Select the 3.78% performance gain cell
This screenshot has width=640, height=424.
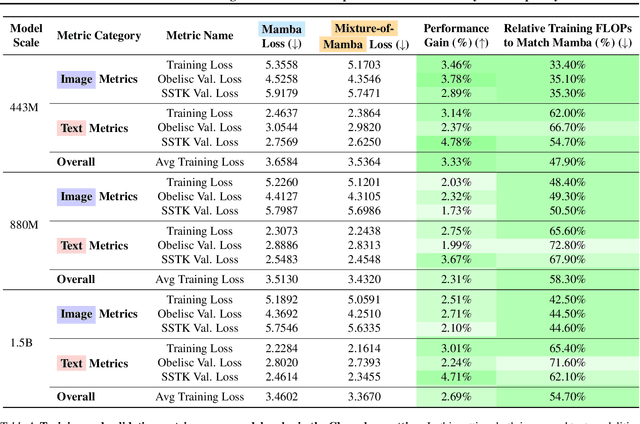[456, 80]
